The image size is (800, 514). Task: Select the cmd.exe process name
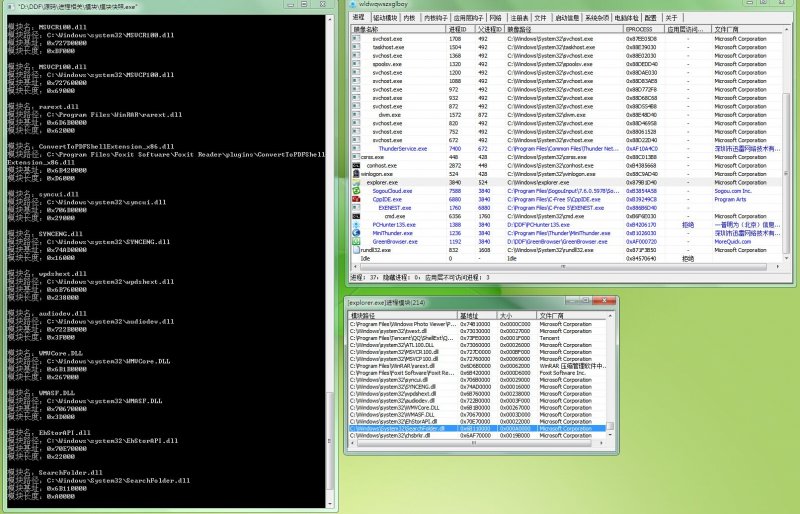[395, 216]
